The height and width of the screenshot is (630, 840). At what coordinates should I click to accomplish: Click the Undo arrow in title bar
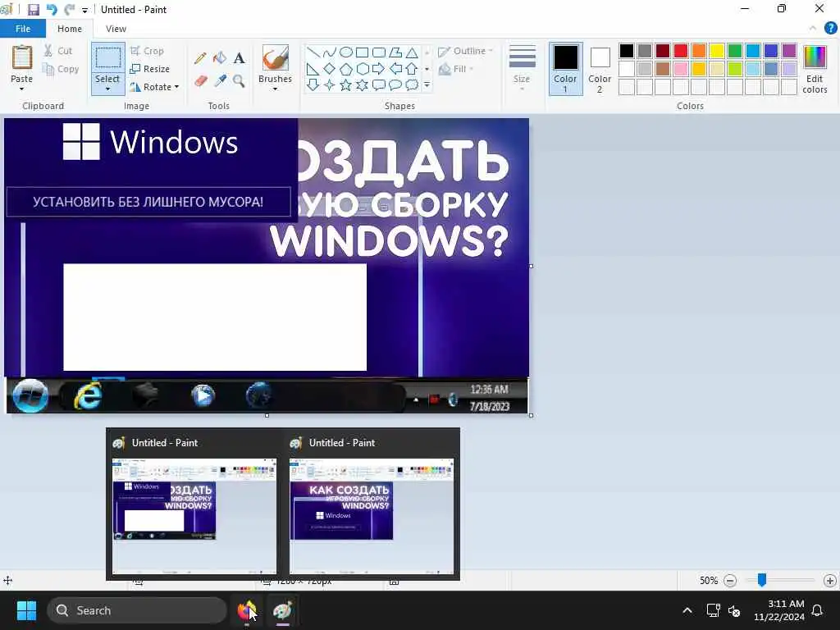point(52,10)
